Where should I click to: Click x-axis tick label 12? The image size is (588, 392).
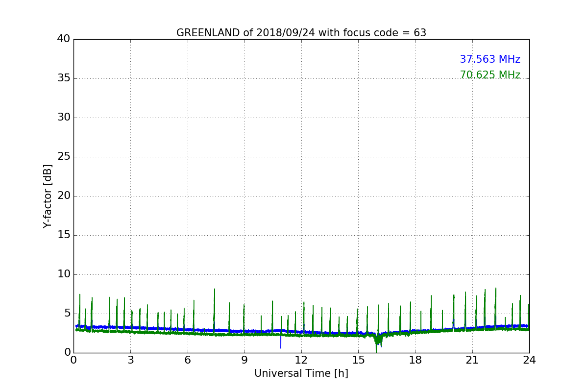pyautogui.click(x=301, y=360)
